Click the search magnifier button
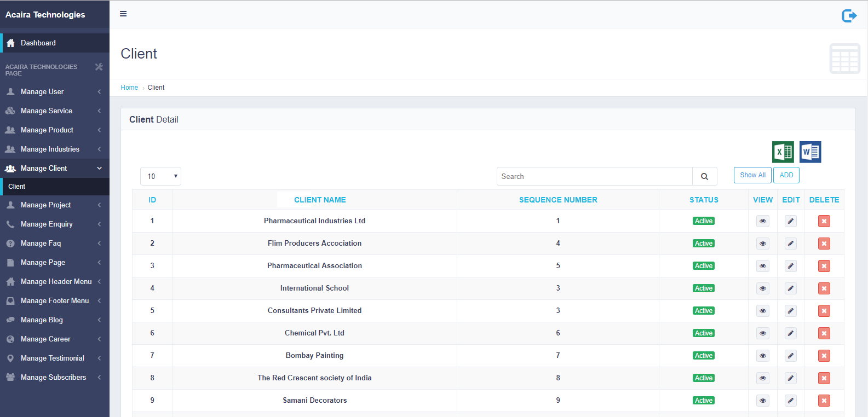Screen dimensions: 868x417 pos(704,176)
